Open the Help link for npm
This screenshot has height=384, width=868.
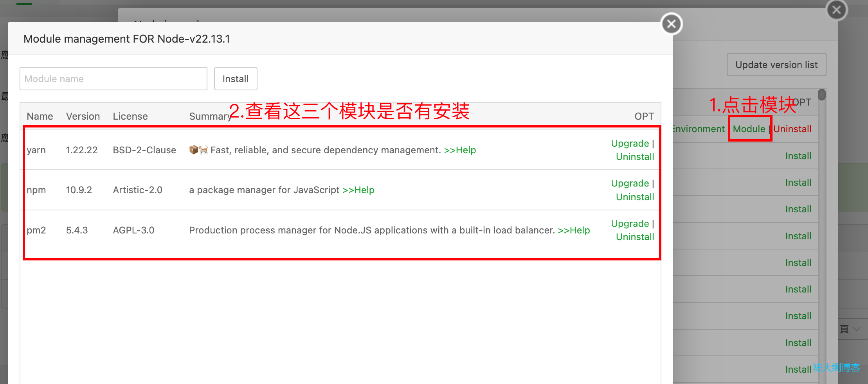pos(358,190)
